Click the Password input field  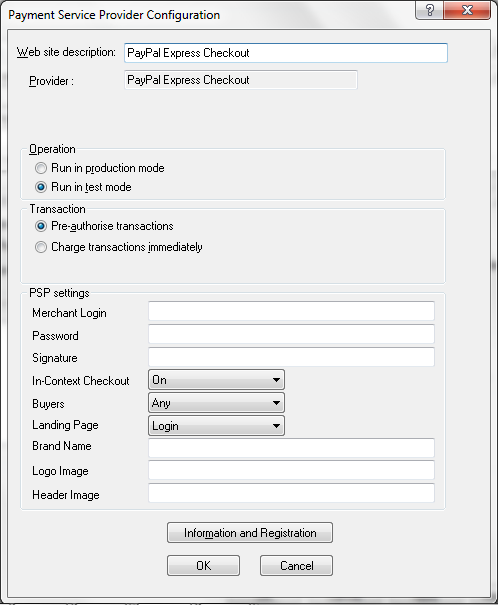pyautogui.click(x=292, y=334)
